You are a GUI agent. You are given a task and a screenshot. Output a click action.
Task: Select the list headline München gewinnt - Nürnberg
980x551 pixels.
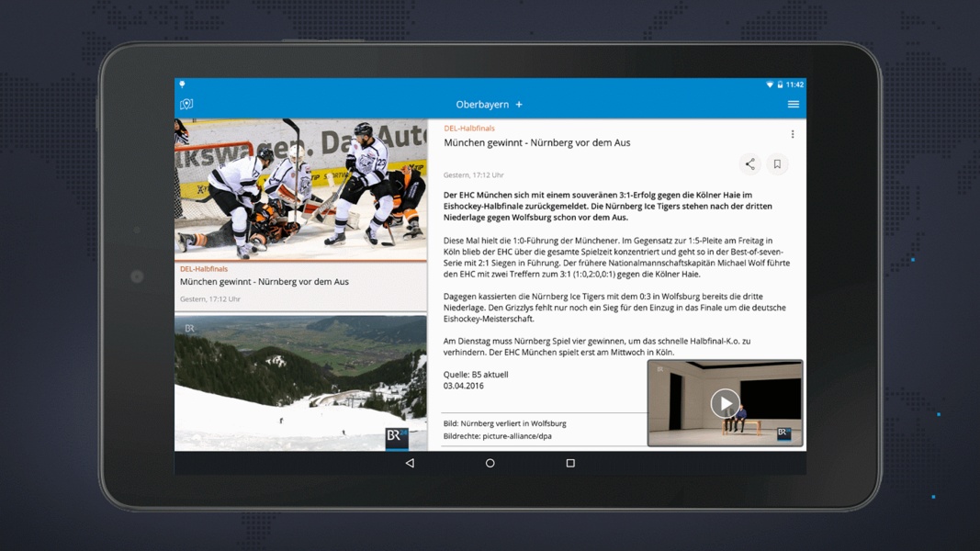265,282
